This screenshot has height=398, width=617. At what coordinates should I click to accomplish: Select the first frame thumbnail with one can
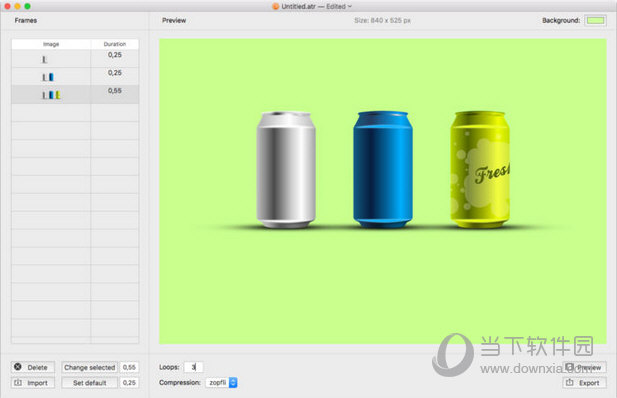coord(44,59)
